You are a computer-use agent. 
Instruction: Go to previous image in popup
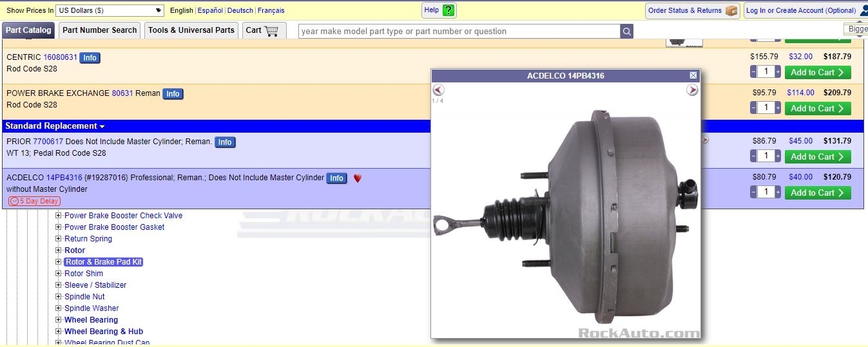pos(438,90)
